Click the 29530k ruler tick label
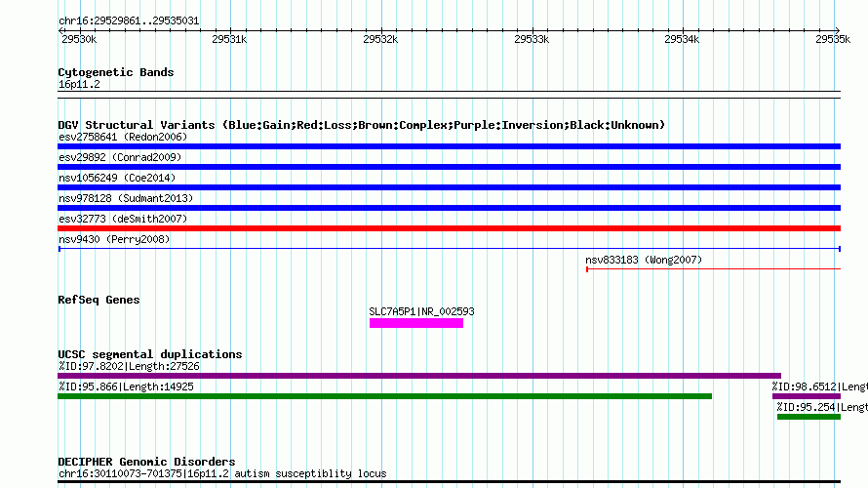Image resolution: width=868 pixels, height=488 pixels. pos(79,39)
